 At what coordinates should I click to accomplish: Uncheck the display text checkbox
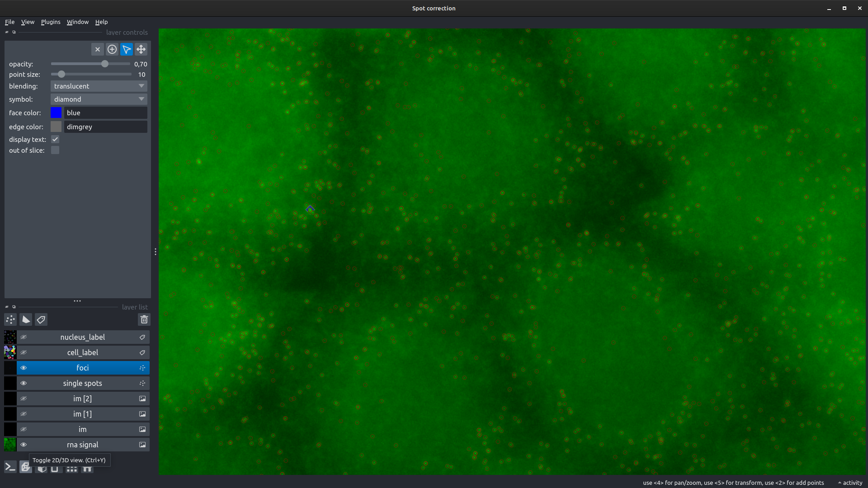55,140
